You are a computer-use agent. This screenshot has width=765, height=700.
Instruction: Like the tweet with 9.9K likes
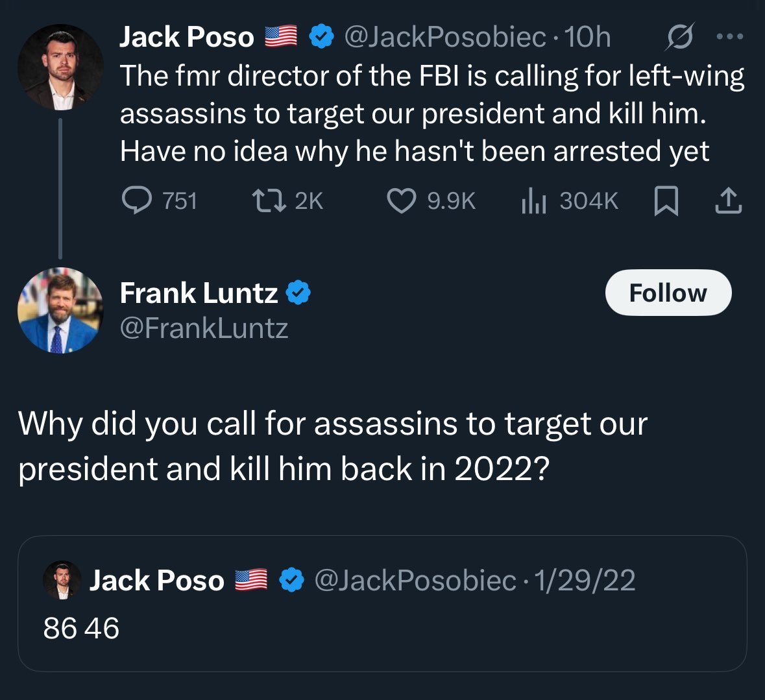(402, 200)
